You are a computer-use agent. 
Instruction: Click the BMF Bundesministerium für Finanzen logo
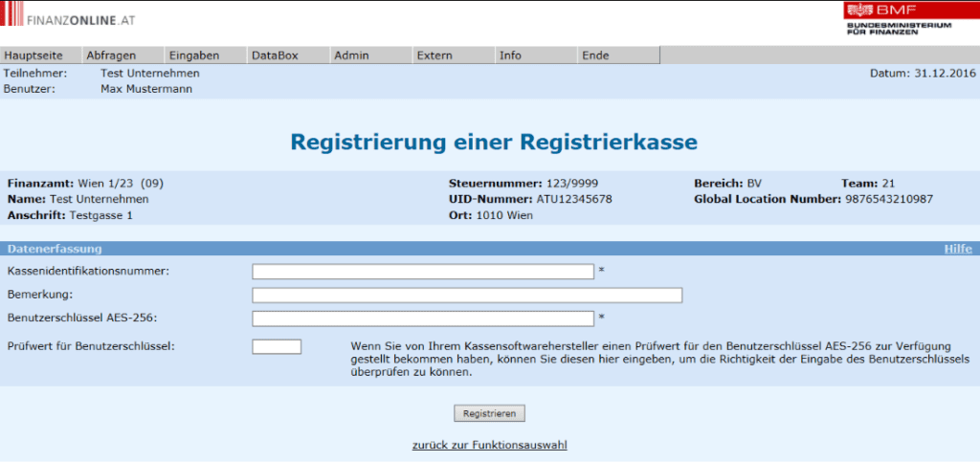coord(897,19)
